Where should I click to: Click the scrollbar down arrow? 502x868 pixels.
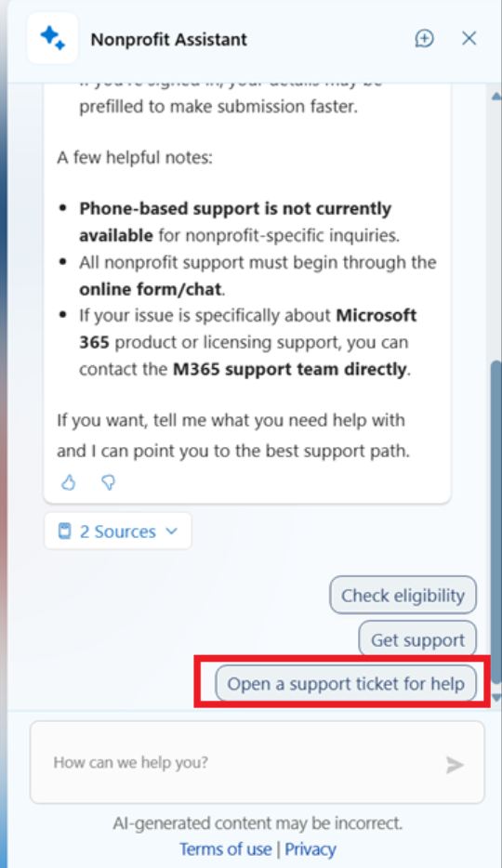coord(495,698)
